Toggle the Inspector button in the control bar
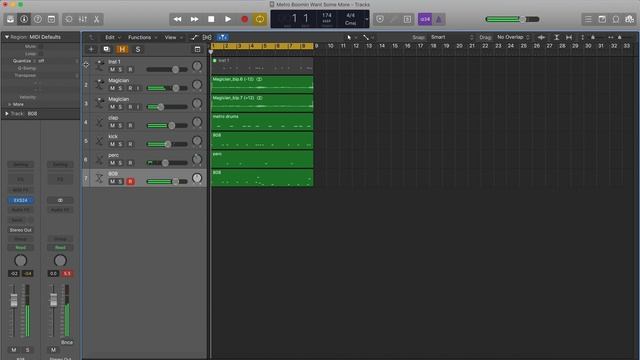 24,19
